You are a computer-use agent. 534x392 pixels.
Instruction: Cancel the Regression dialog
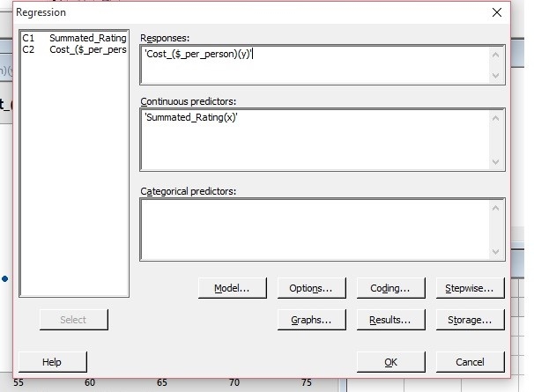click(470, 362)
